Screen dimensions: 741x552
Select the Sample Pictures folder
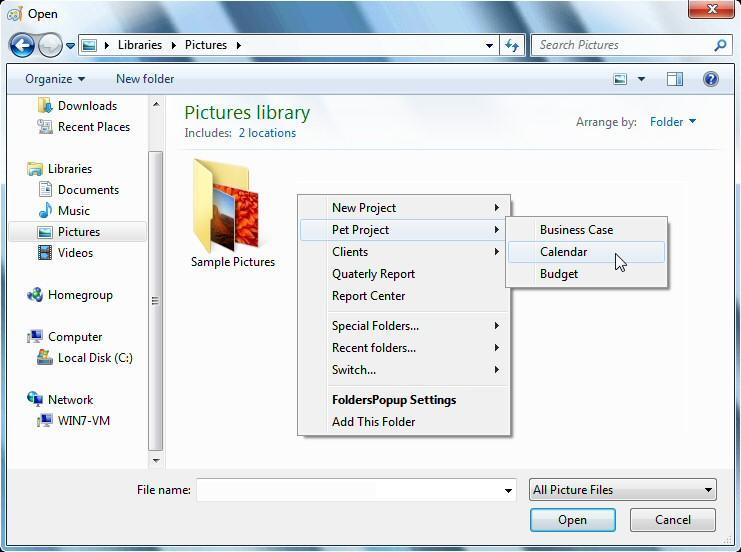pyautogui.click(x=233, y=214)
